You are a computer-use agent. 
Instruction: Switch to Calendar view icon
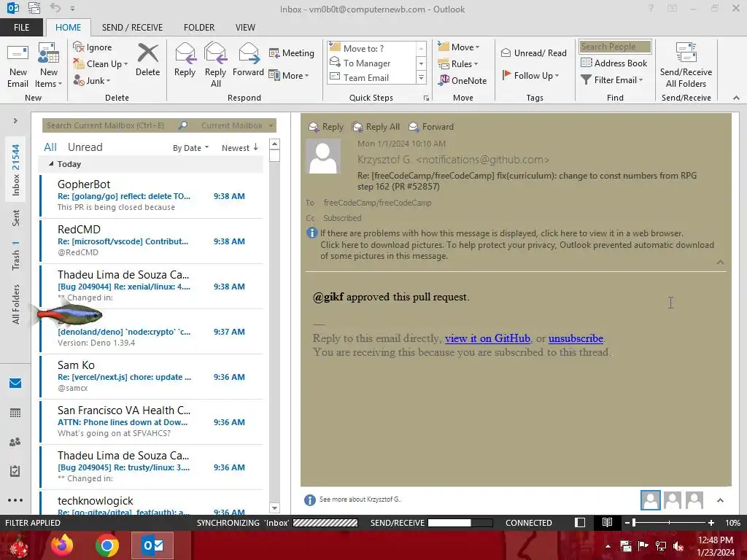tap(15, 413)
